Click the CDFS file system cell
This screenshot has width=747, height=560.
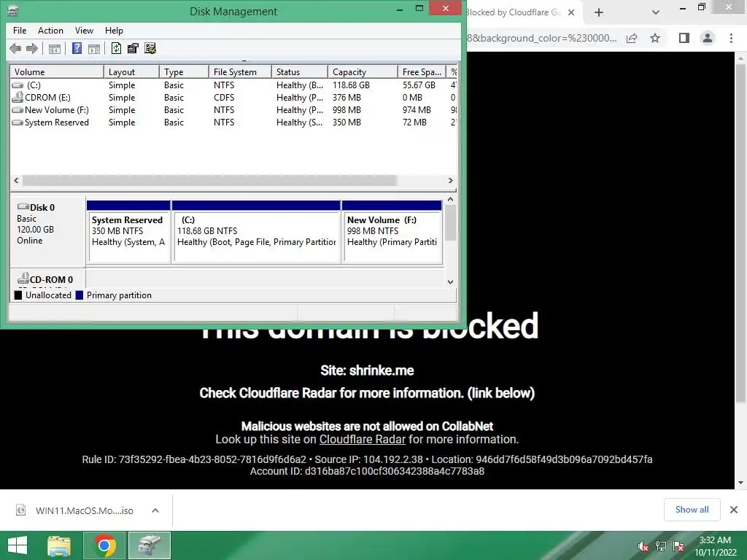(224, 98)
